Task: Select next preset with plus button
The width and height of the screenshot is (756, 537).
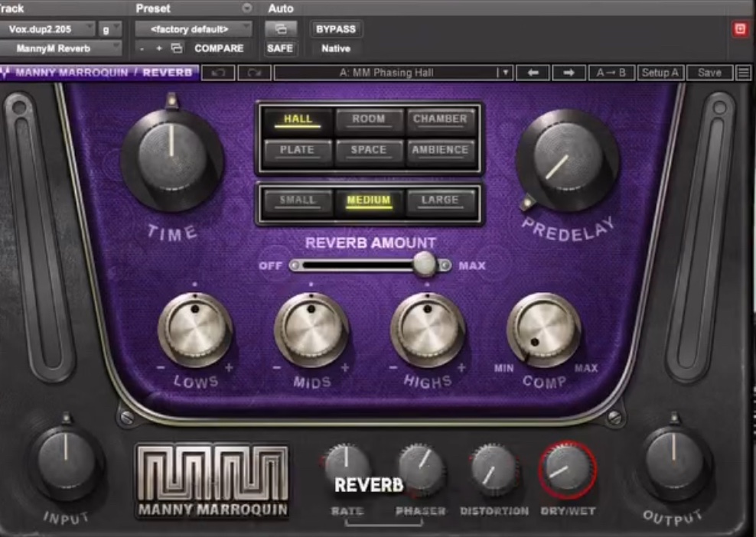Action: coord(159,48)
